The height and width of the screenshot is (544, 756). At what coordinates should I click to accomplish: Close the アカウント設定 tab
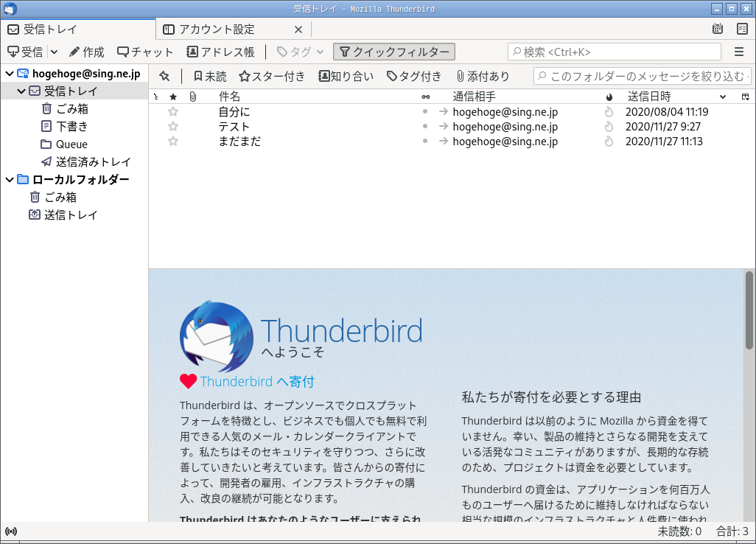[x=298, y=29]
